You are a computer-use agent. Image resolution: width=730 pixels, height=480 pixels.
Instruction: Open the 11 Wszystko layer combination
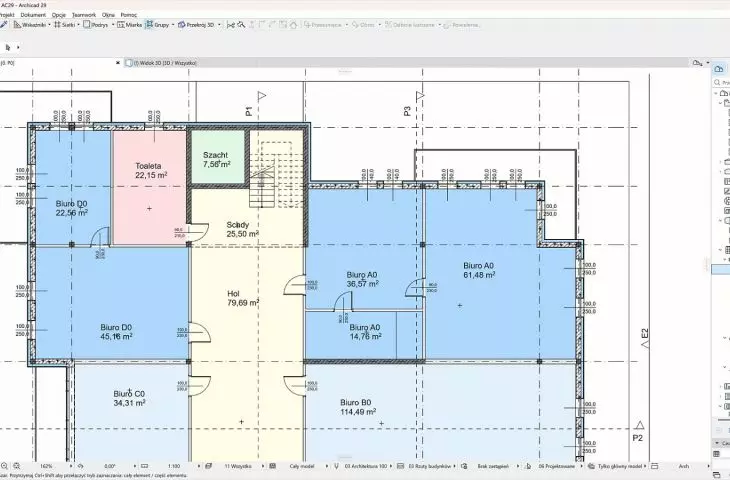[238, 466]
